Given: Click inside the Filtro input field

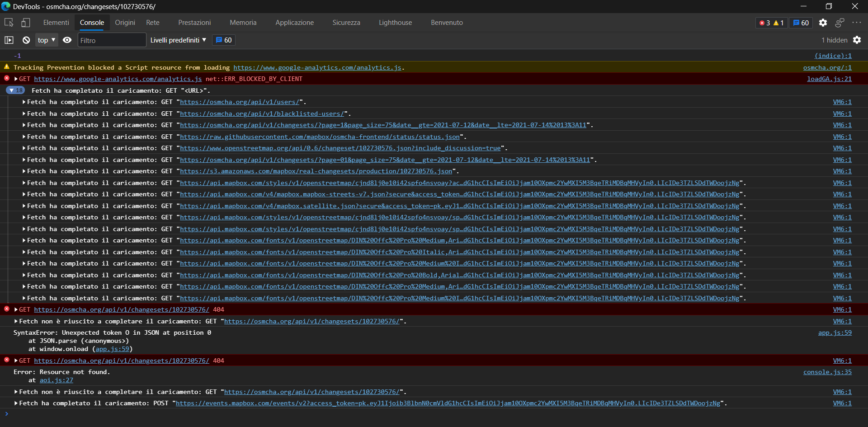Looking at the screenshot, I should pos(111,40).
